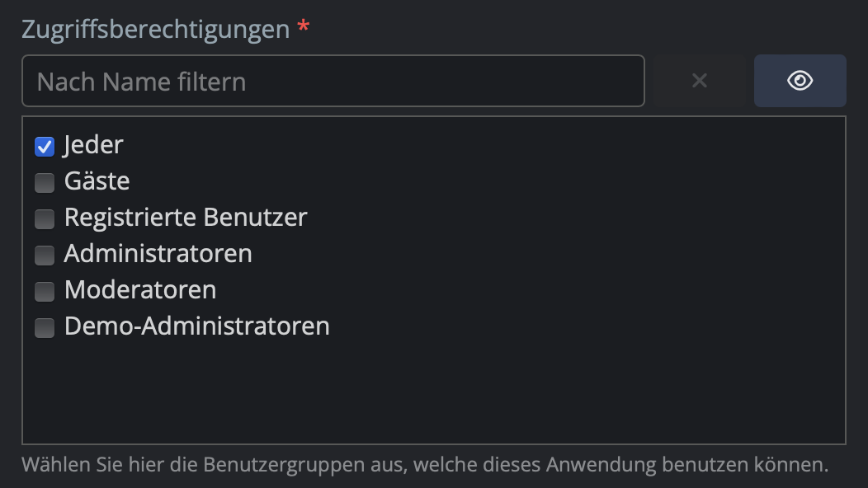Click the Jeder group label
This screenshot has width=868, height=488.
pyautogui.click(x=93, y=145)
